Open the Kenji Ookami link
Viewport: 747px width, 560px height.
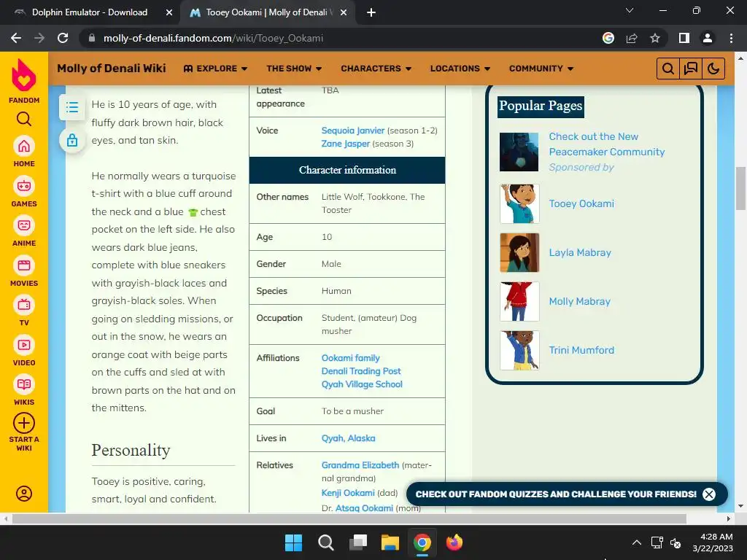(348, 493)
